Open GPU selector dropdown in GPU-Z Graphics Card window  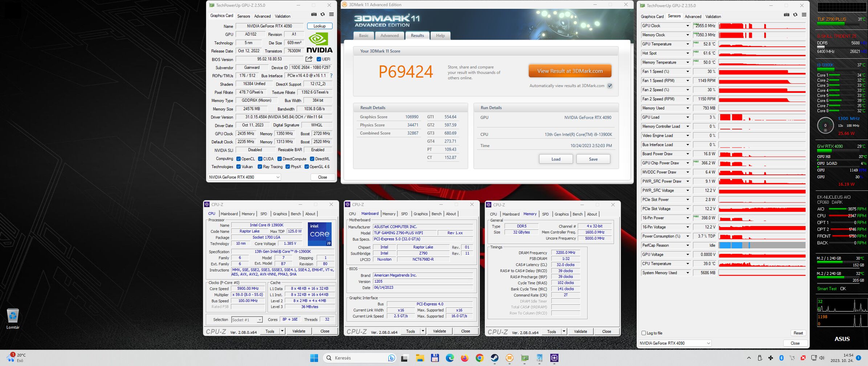point(244,177)
